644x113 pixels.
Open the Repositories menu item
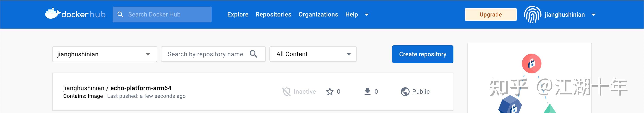click(x=273, y=15)
